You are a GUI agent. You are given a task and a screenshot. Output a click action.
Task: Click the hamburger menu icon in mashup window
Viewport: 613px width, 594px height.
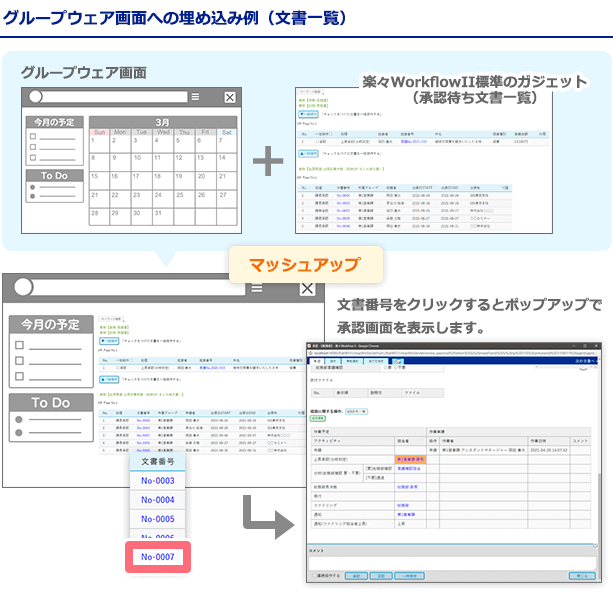click(257, 289)
